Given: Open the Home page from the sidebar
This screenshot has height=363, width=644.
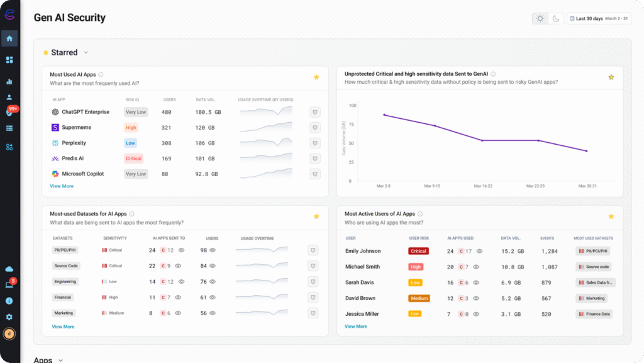Looking at the screenshot, I should pos(9,38).
